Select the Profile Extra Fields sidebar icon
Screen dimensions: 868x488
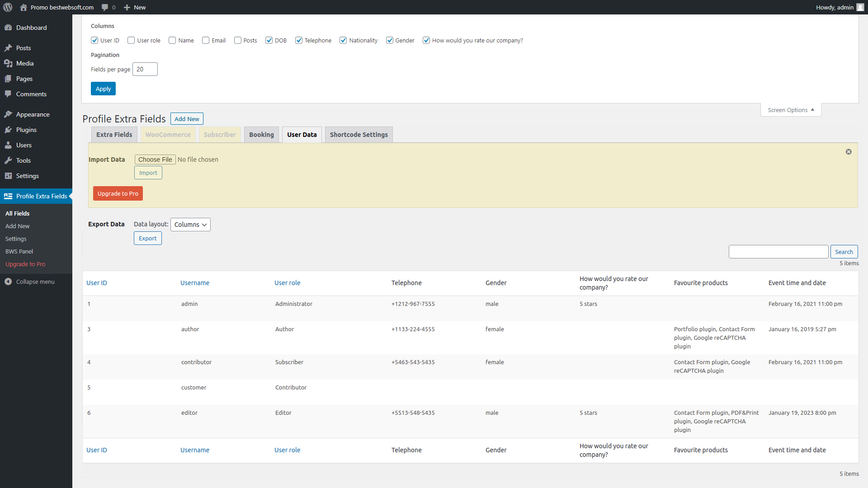[8, 196]
